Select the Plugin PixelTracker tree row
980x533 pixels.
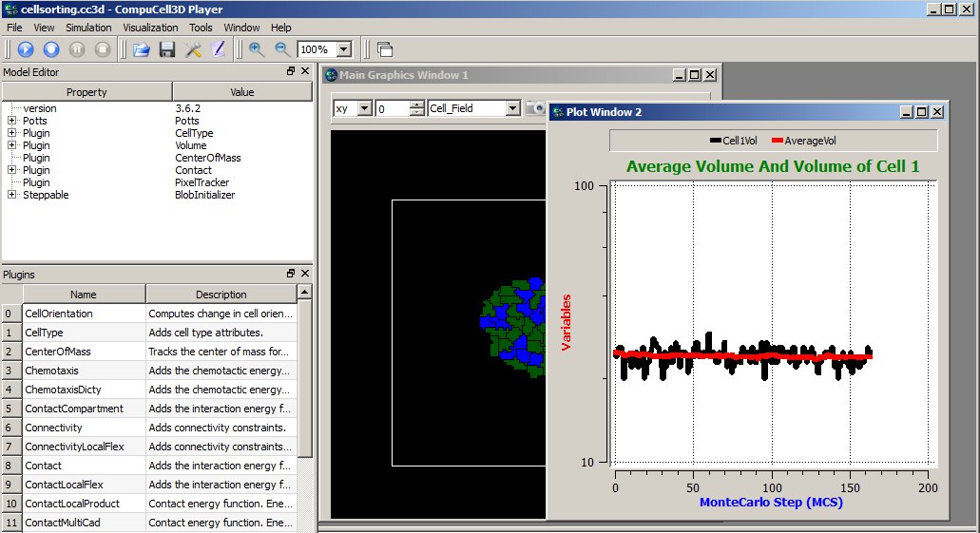(x=157, y=182)
